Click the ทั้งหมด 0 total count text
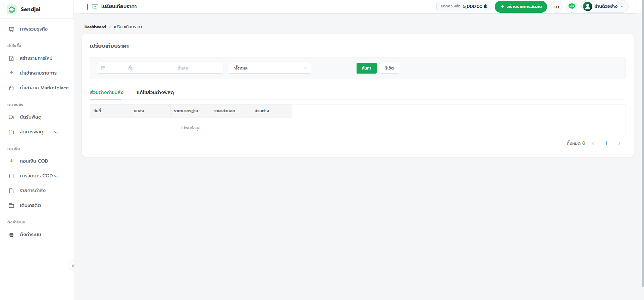Viewport: 644px width, 300px height. (x=576, y=143)
